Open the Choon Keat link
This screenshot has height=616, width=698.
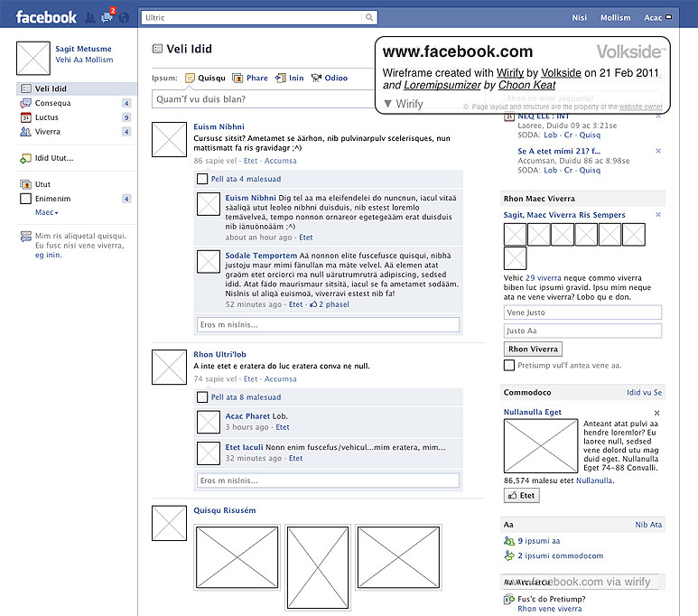[x=526, y=85]
